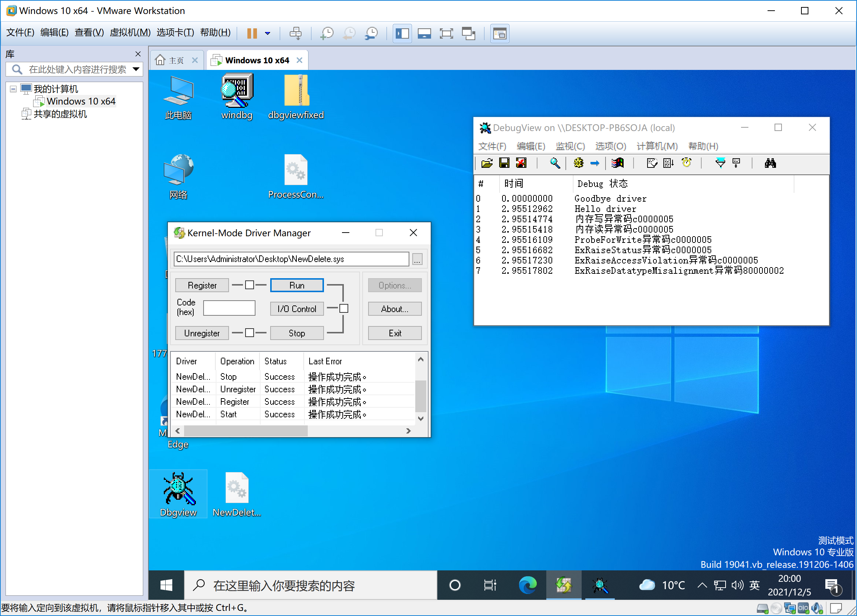Image resolution: width=857 pixels, height=616 pixels.
Task: Click the windbg desktop icon
Action: coord(237,97)
